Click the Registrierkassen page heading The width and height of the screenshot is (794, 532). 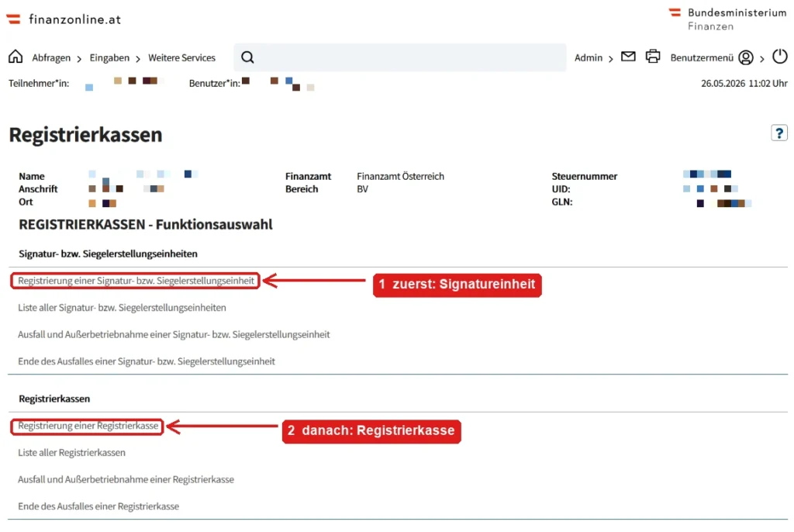click(x=85, y=135)
